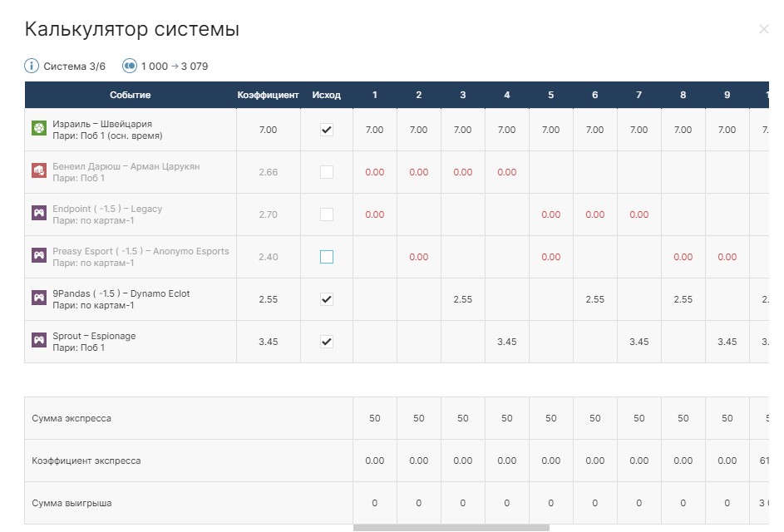The width and height of the screenshot is (784, 532).
Task: Click the gamepad icon for Preasy Esport row
Action: [39, 256]
